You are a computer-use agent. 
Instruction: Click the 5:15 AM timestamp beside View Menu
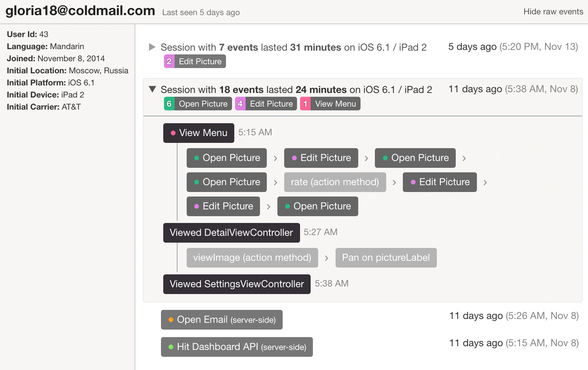(255, 133)
